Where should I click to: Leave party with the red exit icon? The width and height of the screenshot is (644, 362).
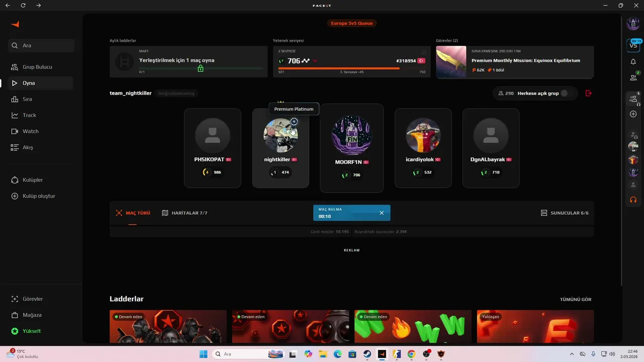589,93
